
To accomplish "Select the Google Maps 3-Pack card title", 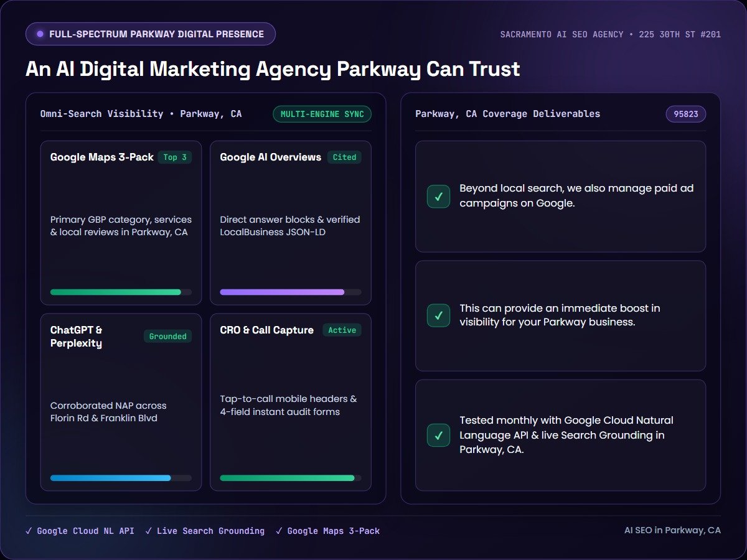I will 102,157.
